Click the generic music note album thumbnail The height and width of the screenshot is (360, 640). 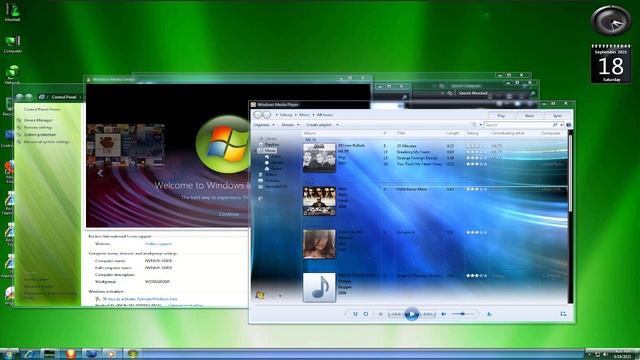pos(319,287)
